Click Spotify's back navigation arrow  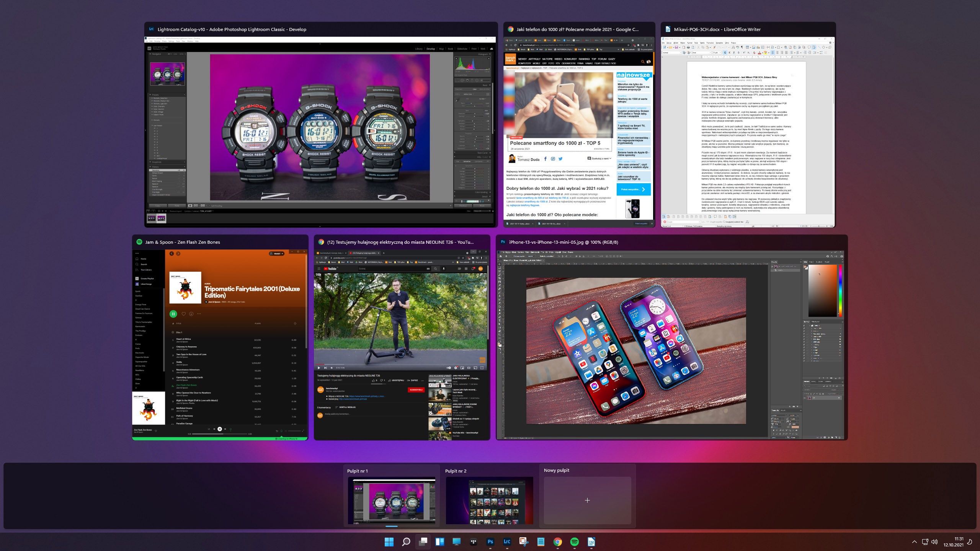[171, 254]
